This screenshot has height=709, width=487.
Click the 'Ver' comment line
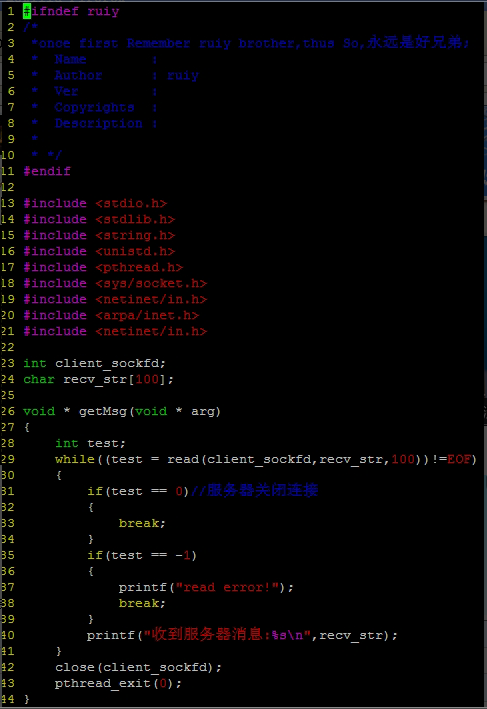coord(95,91)
